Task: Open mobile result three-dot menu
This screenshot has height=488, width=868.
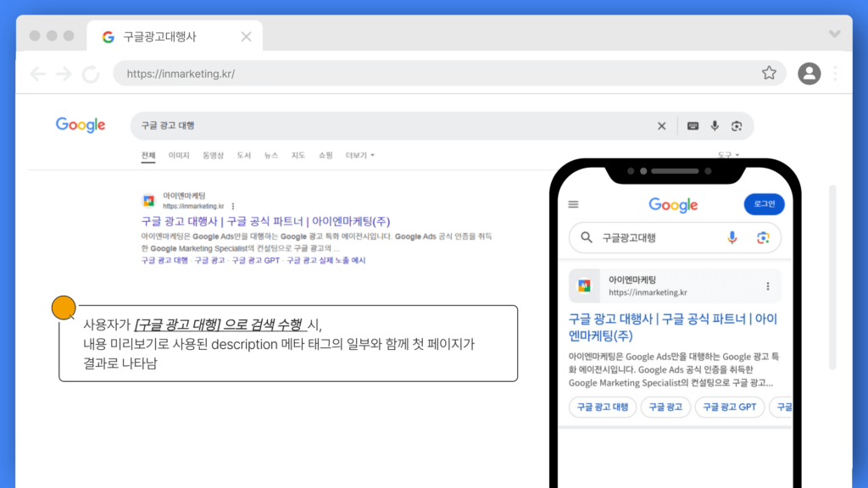Action: 767,286
